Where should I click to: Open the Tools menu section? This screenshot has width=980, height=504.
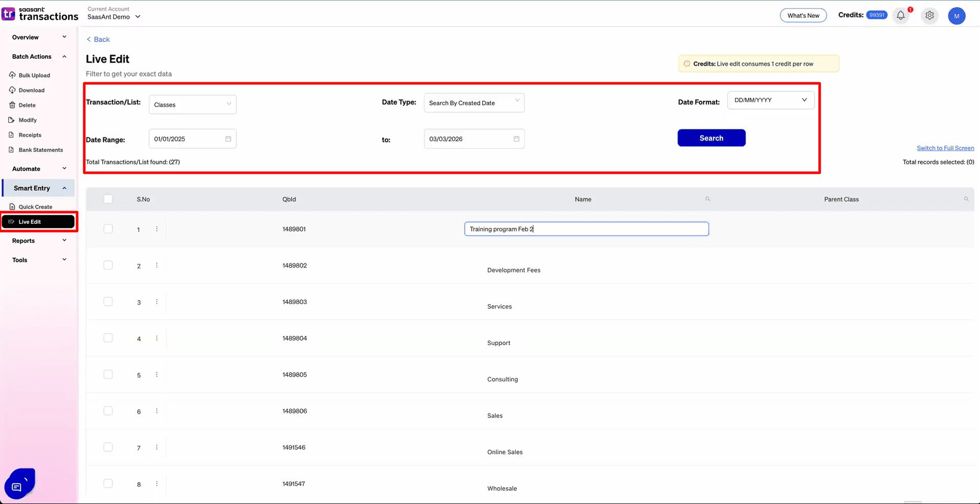19,260
